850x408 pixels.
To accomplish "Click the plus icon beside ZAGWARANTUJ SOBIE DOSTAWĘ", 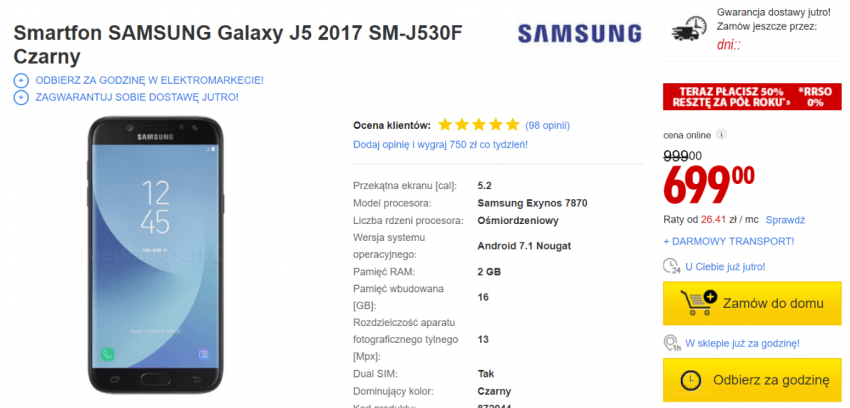I will click(21, 98).
